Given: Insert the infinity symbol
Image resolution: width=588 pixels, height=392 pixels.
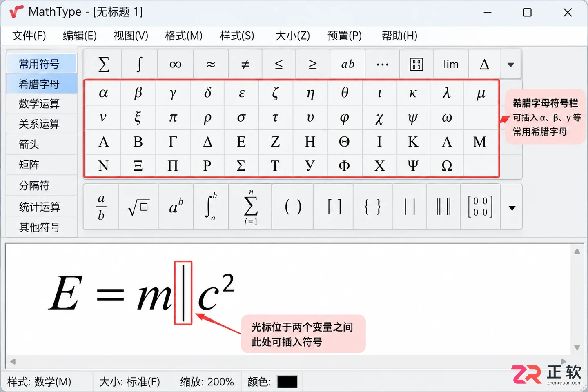Looking at the screenshot, I should click(x=175, y=64).
